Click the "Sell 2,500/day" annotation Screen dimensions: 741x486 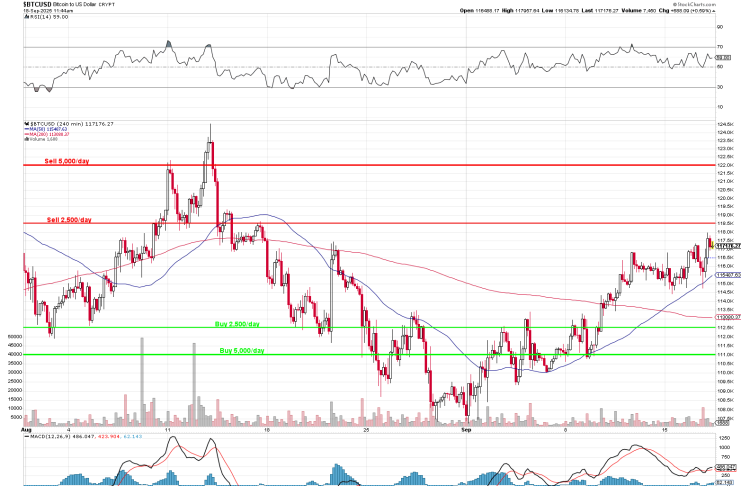click(x=69, y=219)
